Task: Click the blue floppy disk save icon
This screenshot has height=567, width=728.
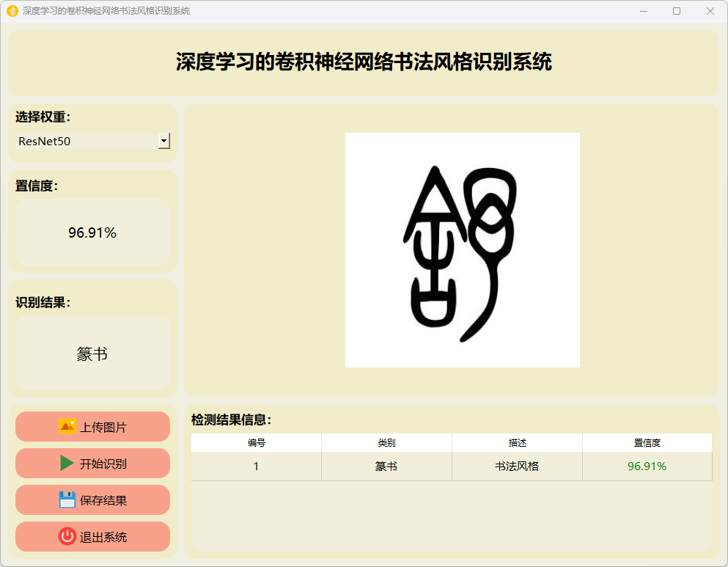Action: [67, 500]
